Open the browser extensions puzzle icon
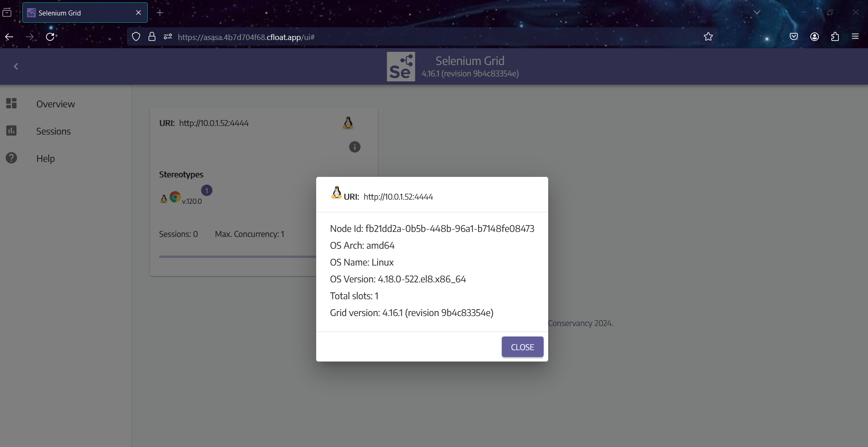Viewport: 868px width, 447px height. [835, 37]
